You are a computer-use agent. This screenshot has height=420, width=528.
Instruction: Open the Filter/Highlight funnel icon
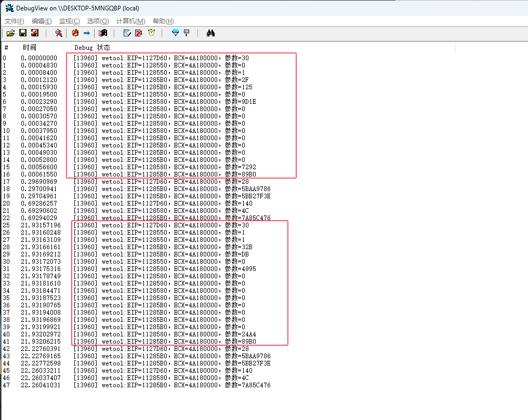pos(176,33)
